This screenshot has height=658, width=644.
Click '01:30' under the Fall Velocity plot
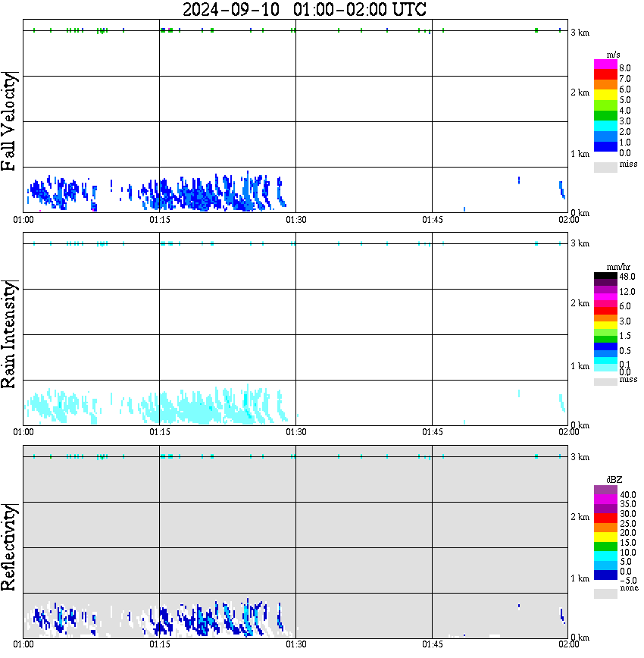pyautogui.click(x=295, y=220)
